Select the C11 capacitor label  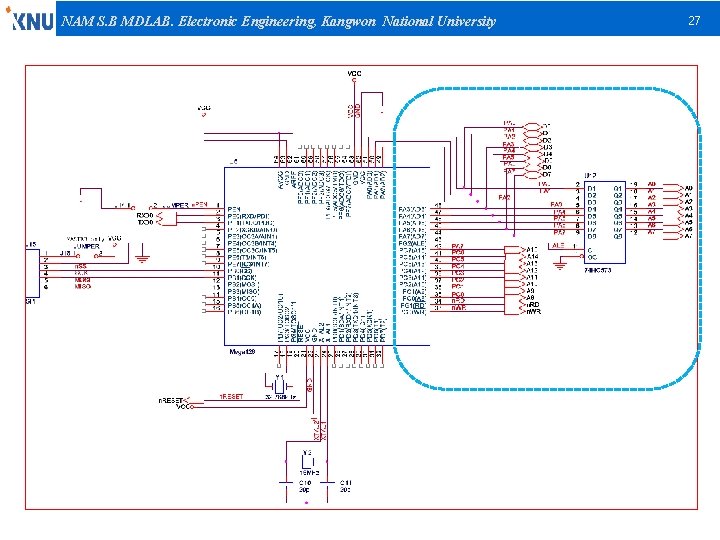coord(345,483)
